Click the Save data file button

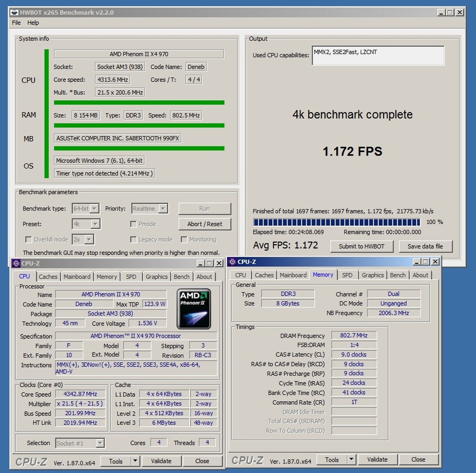[425, 246]
